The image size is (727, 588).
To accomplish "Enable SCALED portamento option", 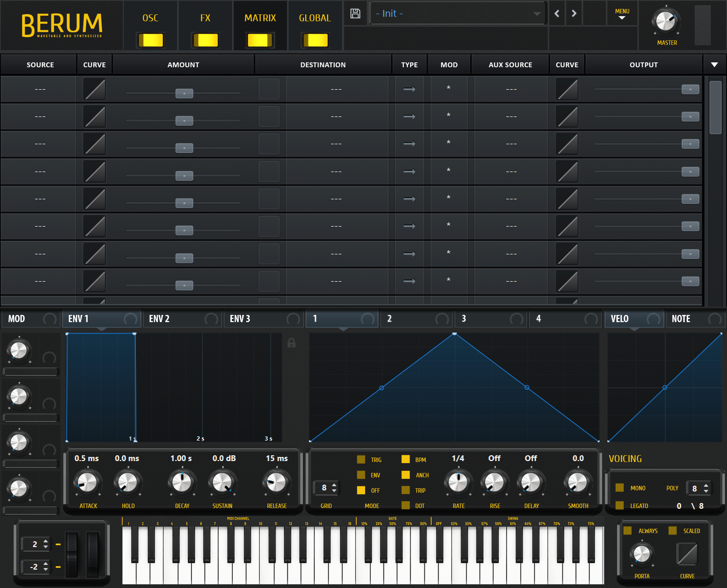I will coord(672,531).
